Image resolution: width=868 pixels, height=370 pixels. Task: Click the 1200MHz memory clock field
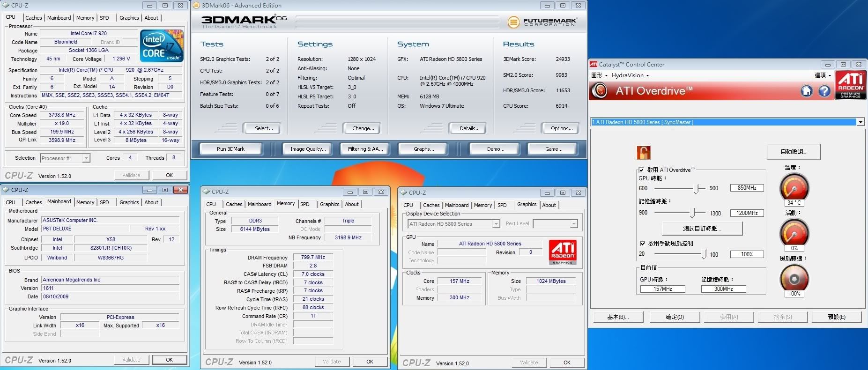point(747,213)
